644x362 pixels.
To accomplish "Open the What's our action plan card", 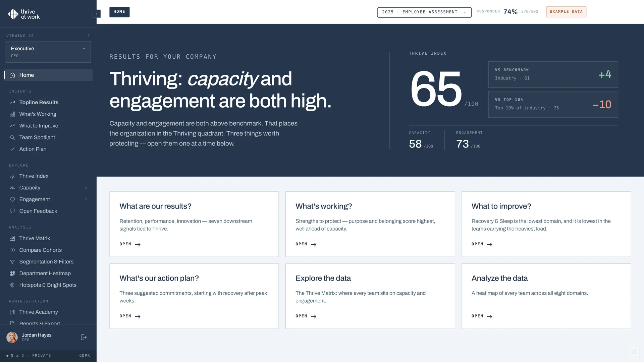I will (x=194, y=296).
